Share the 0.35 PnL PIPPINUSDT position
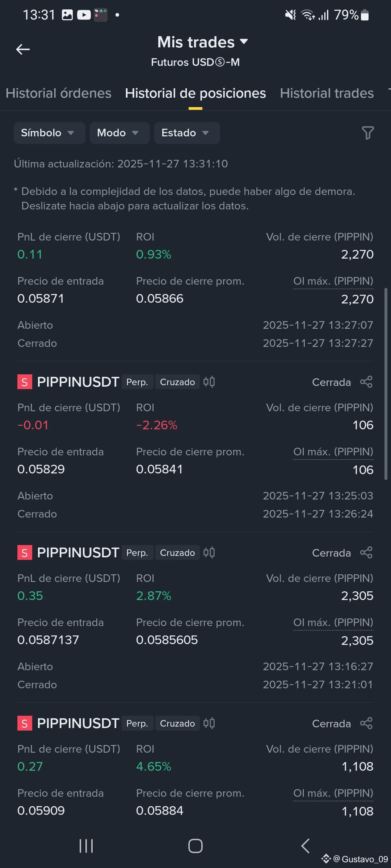The height and width of the screenshot is (868, 391). click(x=366, y=553)
